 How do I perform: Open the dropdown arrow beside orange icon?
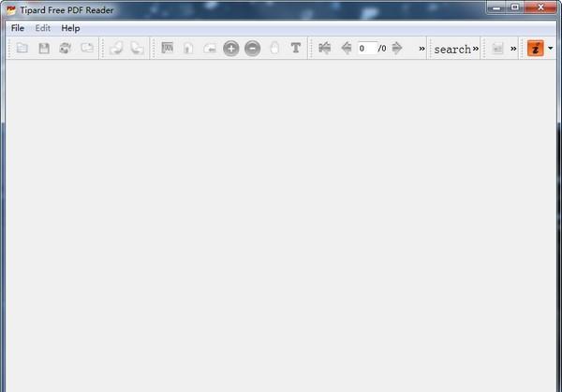[x=551, y=48]
